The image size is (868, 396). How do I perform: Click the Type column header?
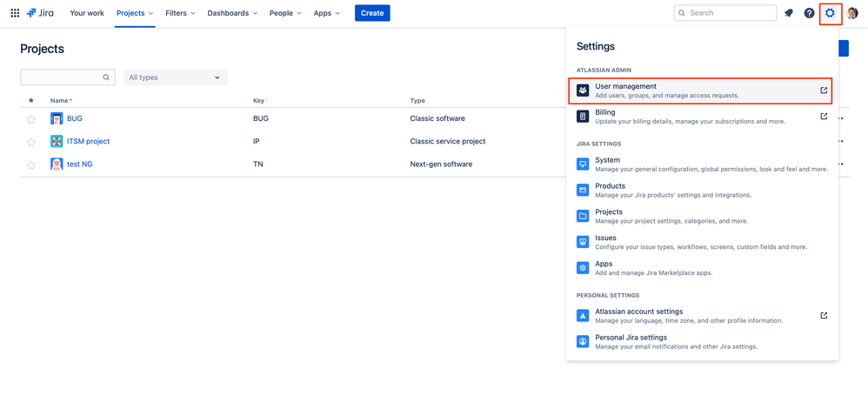tap(417, 101)
